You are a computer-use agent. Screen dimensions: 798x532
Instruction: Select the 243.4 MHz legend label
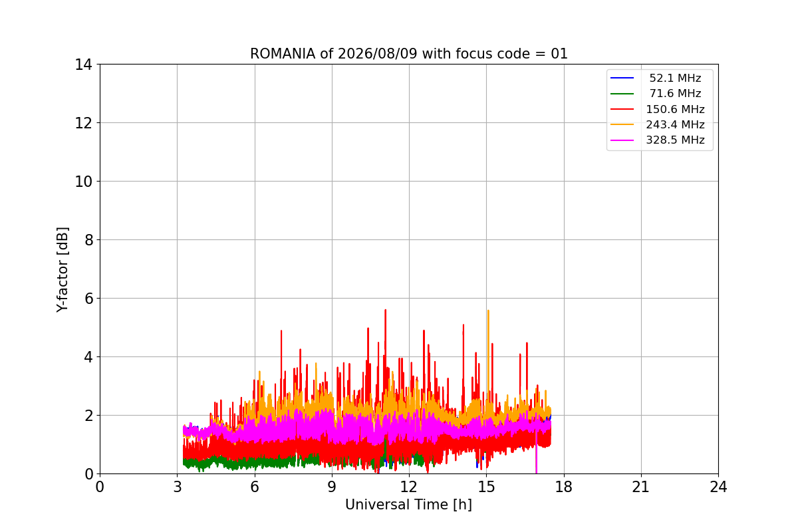coord(675,125)
